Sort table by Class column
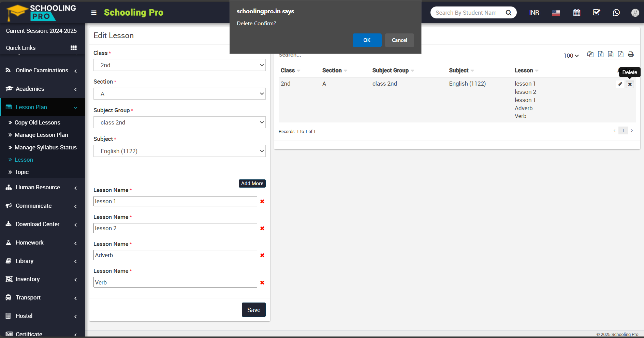 pyautogui.click(x=290, y=70)
